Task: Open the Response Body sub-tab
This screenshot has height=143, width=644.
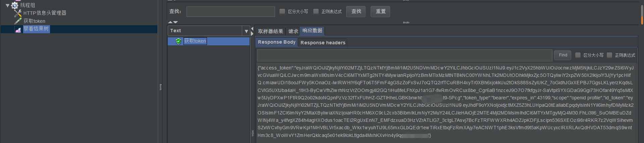Action: [x=277, y=42]
